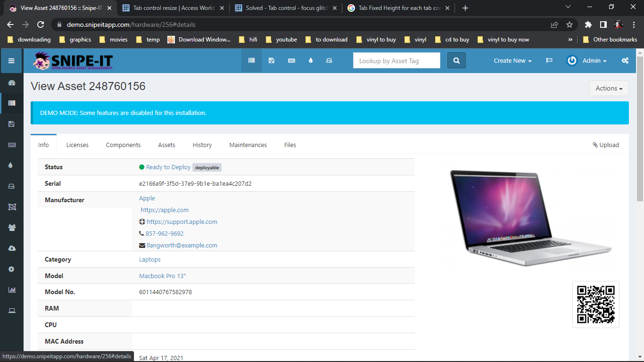The image size is (644, 362).
Task: Open the hifi bookmark folder
Action: tap(248, 40)
